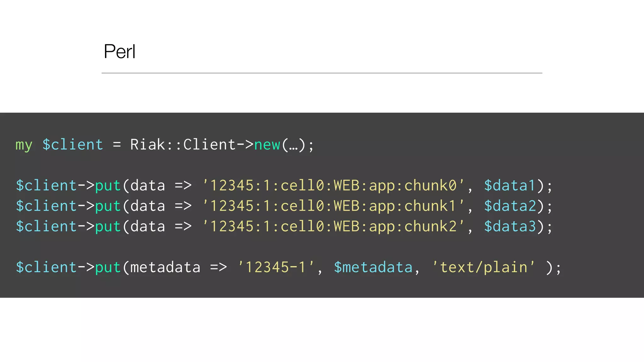Click the '$data2' variable
Image resolution: width=644 pixels, height=362 pixels.
coord(510,206)
